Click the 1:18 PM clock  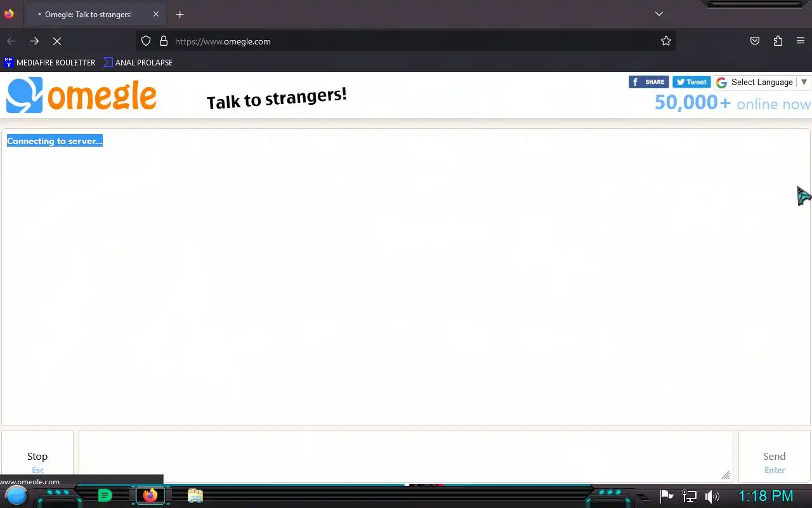point(766,496)
